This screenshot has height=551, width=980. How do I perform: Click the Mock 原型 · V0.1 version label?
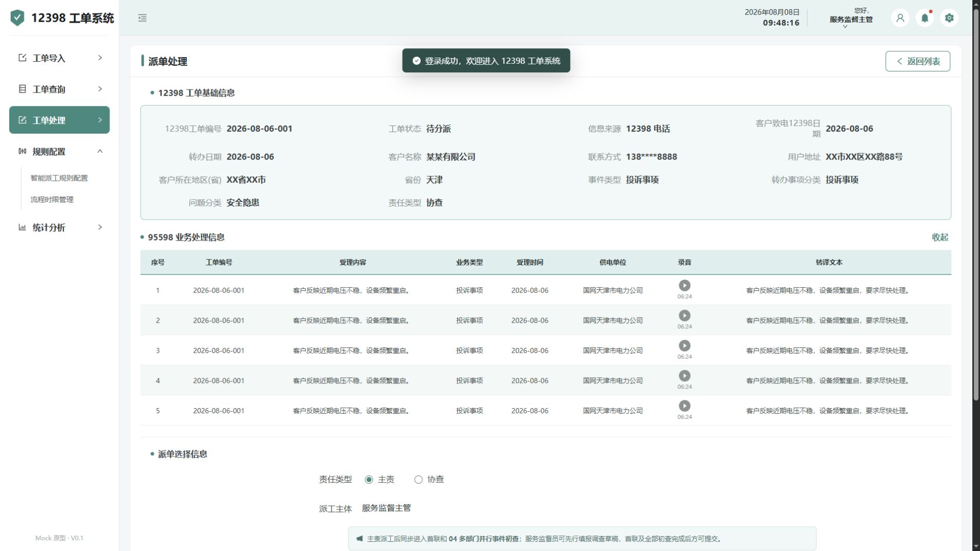[59, 538]
